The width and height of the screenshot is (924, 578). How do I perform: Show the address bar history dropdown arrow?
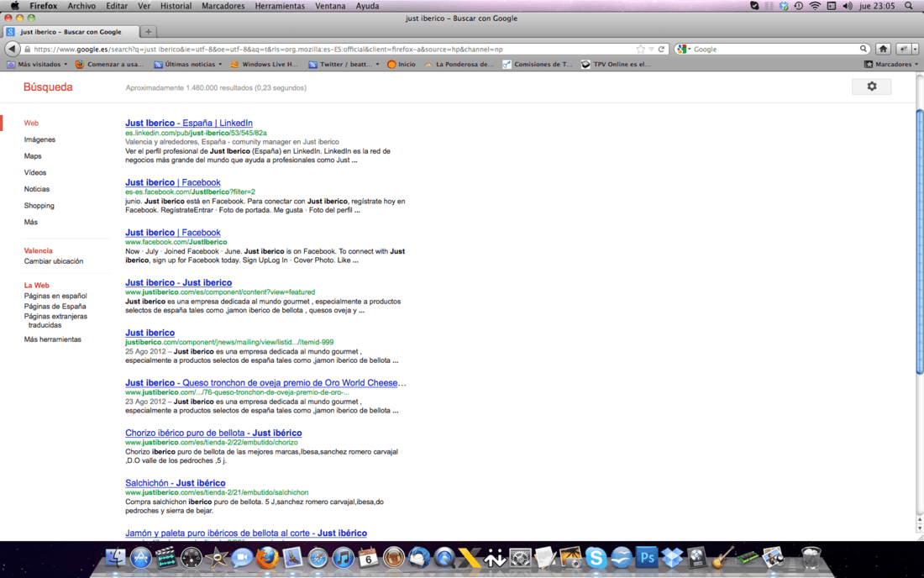point(651,50)
